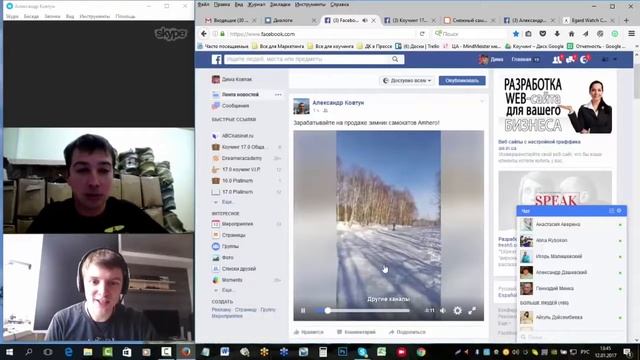Screen dimensions: 640x360
Task: Click Комментарий under the video post
Action: tap(356, 332)
